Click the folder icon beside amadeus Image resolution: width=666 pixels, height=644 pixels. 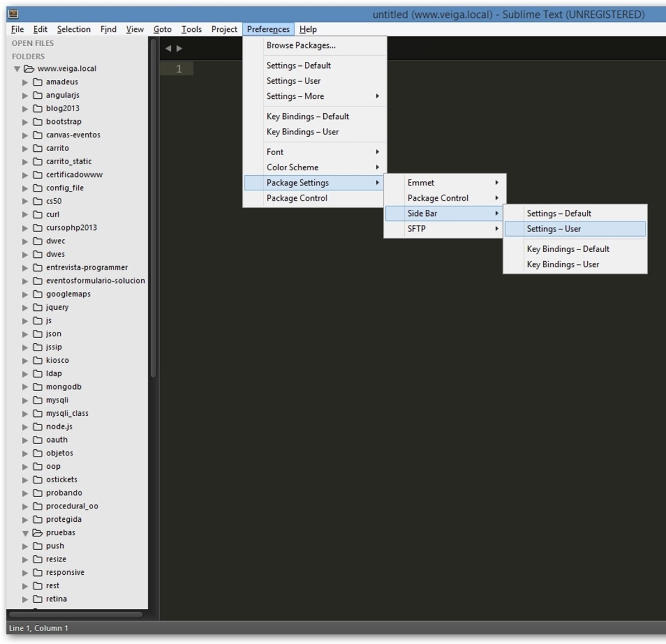[37, 82]
